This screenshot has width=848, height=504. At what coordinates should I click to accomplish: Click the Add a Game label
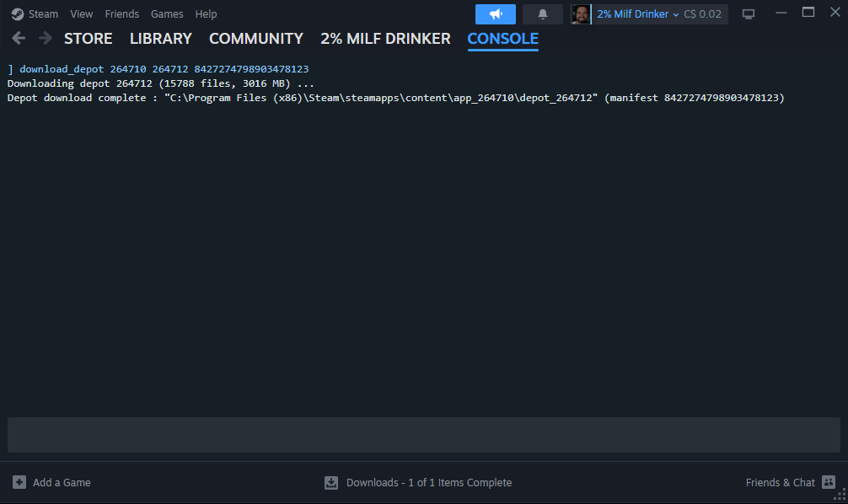pyautogui.click(x=62, y=482)
